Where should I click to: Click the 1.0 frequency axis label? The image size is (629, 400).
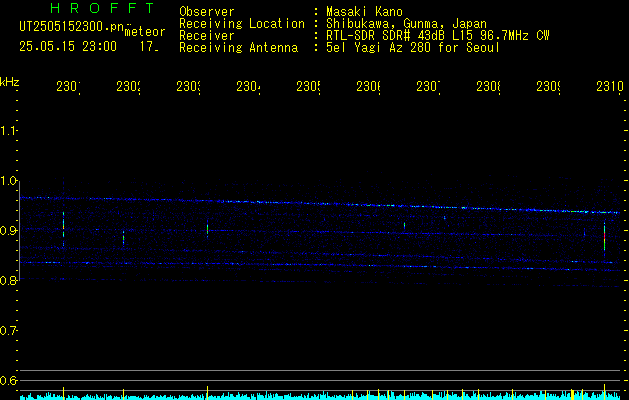[9, 181]
